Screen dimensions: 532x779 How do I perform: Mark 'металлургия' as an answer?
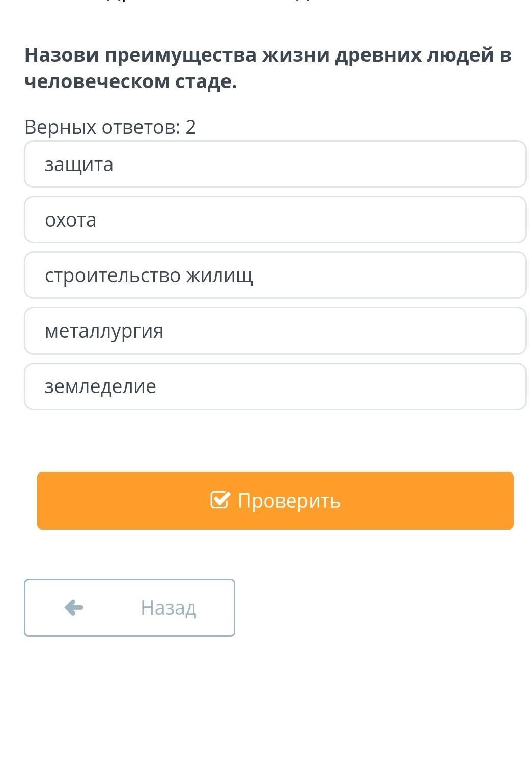(275, 330)
